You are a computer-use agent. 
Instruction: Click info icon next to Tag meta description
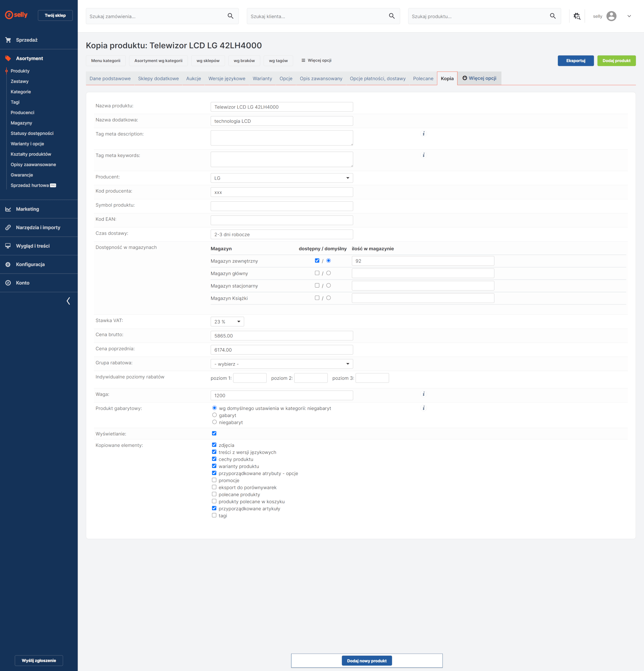tap(424, 134)
